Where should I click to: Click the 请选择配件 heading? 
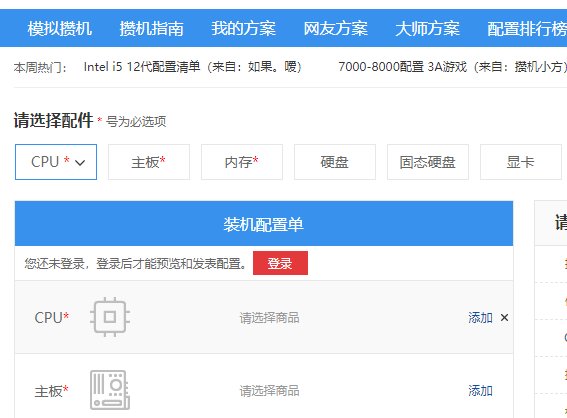pos(54,120)
